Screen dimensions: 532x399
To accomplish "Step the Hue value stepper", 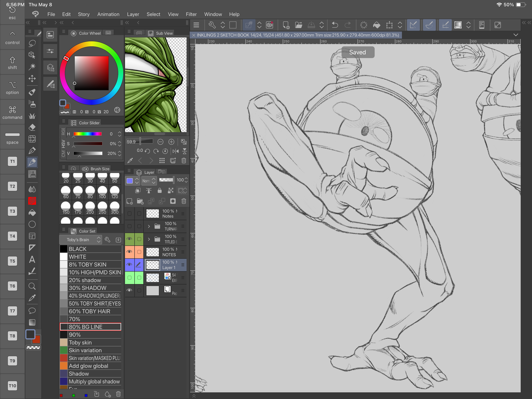I will (120, 134).
